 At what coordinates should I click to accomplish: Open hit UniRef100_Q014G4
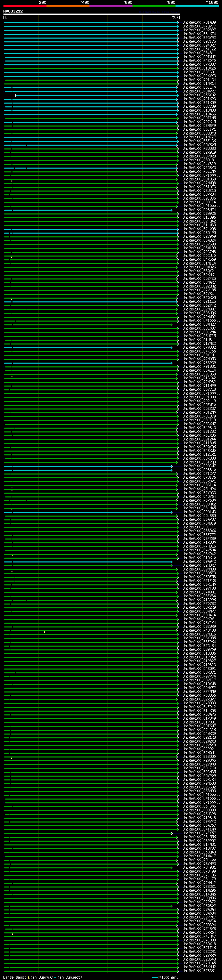[x=199, y=80]
